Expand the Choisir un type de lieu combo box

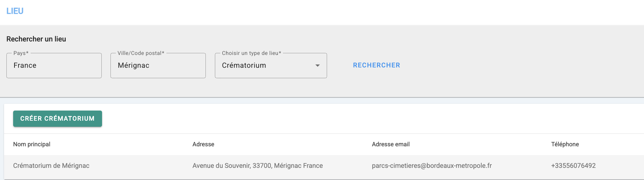point(271,65)
